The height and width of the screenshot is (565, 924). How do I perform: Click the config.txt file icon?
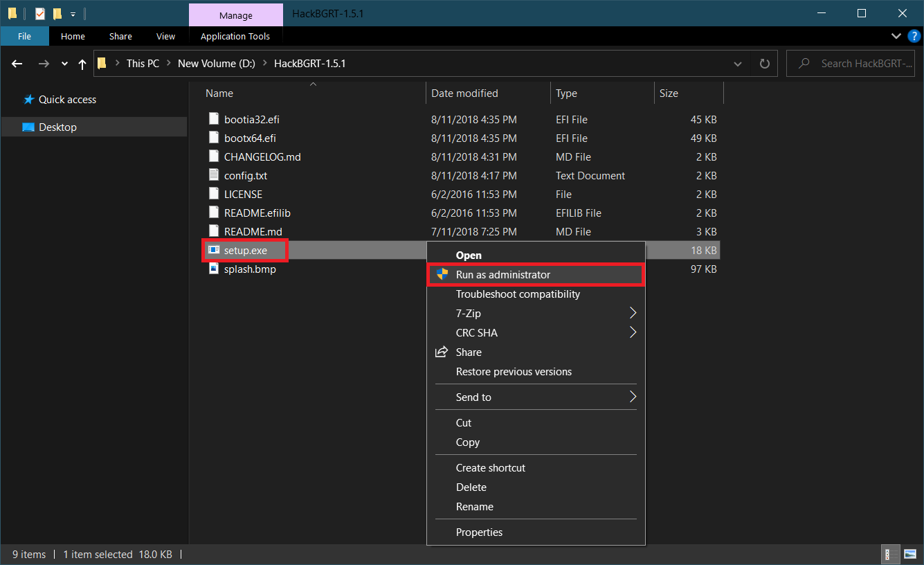coord(214,176)
